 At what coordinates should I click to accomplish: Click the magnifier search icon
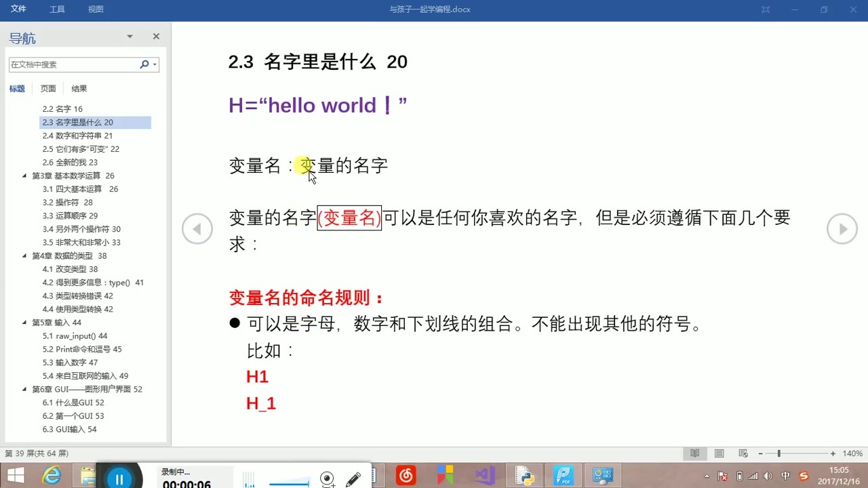pos(144,64)
